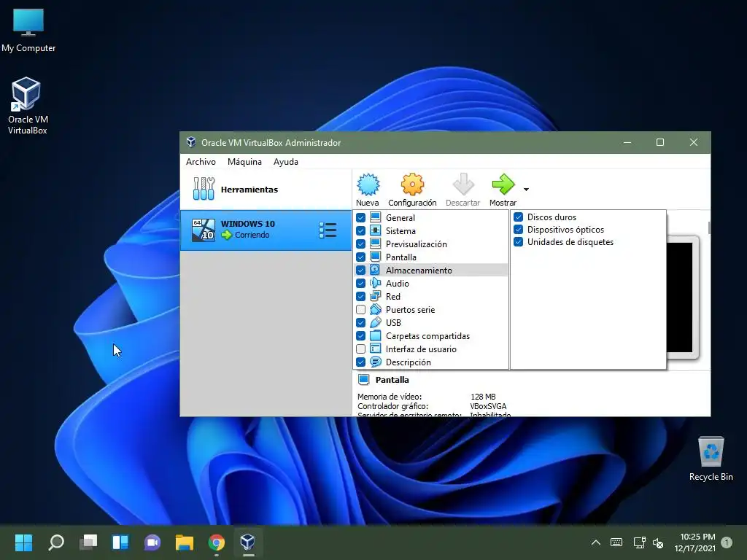Uncheck the Discos duros checkbox
The image size is (747, 560).
click(519, 217)
